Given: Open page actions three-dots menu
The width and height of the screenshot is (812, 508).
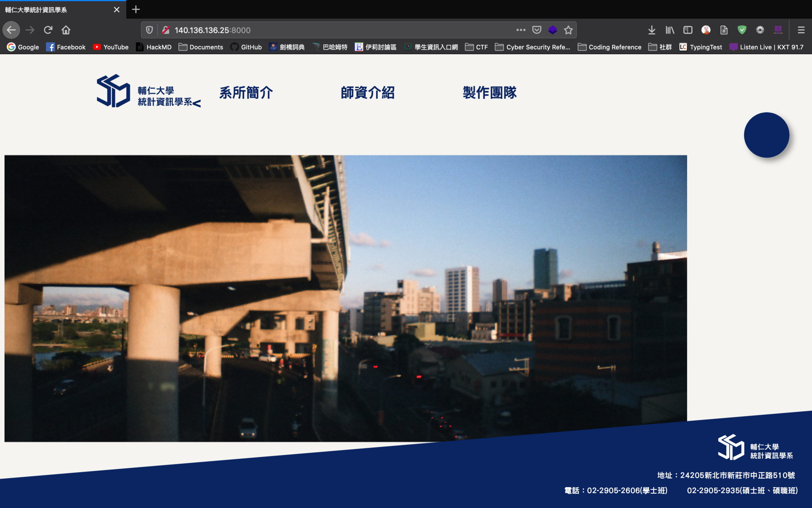Looking at the screenshot, I should 521,30.
